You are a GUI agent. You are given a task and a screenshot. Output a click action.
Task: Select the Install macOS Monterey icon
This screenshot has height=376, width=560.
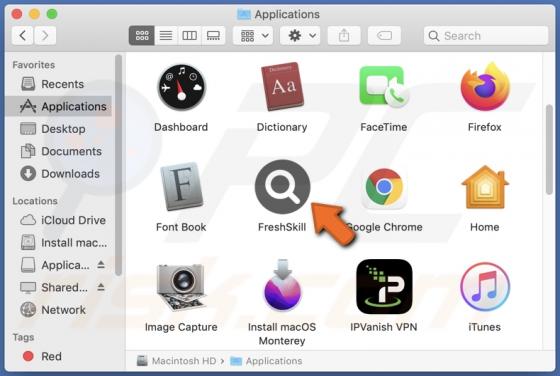(282, 286)
